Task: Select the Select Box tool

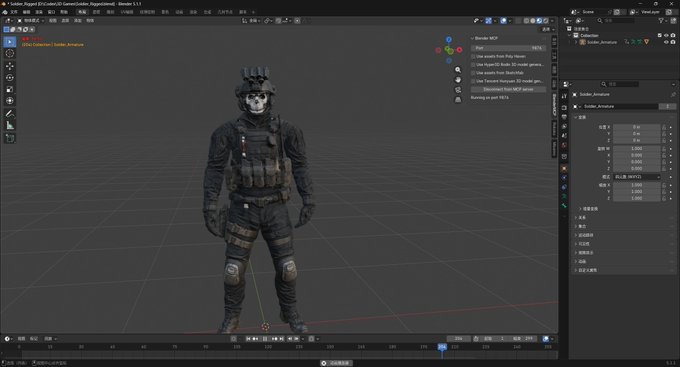Action: 10,42
